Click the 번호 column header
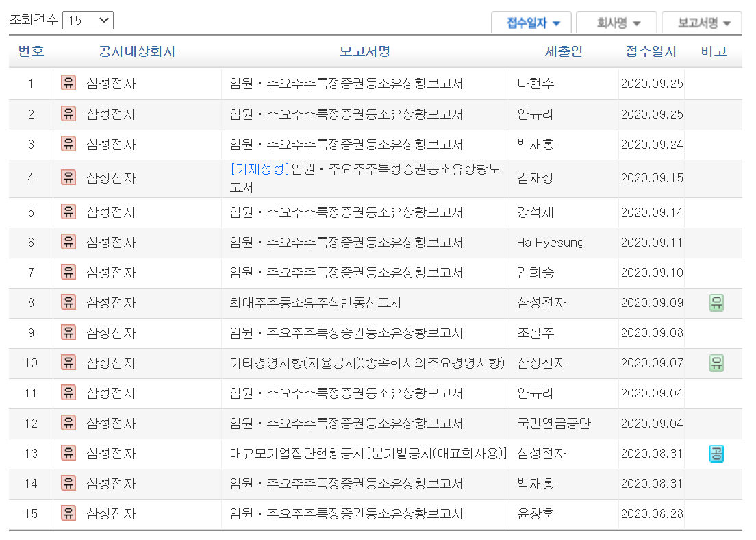The height and width of the screenshot is (540, 756). pyautogui.click(x=31, y=51)
